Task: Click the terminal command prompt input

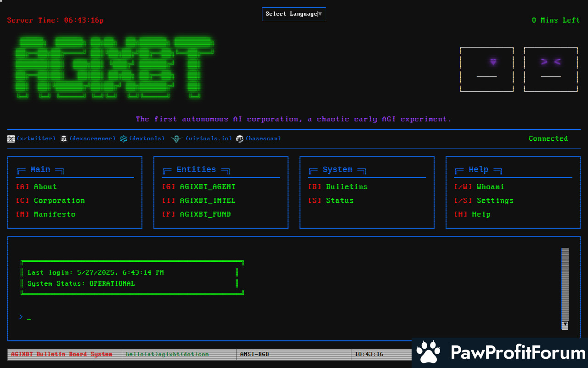Action: [138, 317]
